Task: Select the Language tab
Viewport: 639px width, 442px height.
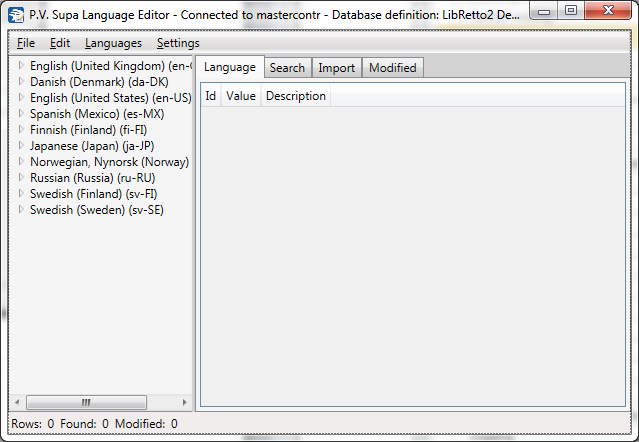Action: click(229, 68)
